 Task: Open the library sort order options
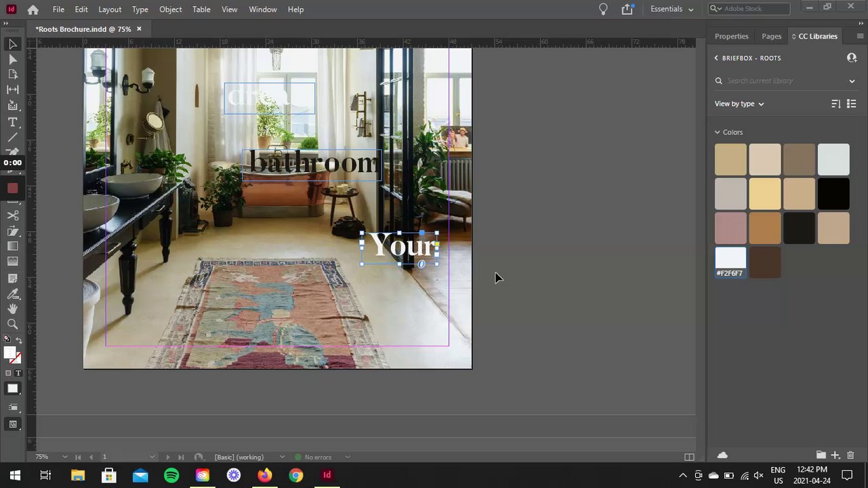coord(835,104)
